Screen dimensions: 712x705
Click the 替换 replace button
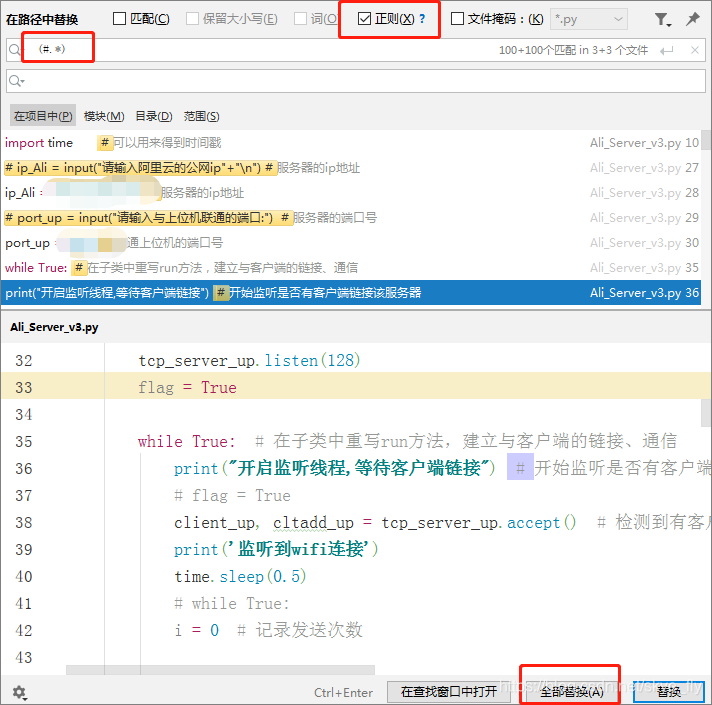point(668,691)
